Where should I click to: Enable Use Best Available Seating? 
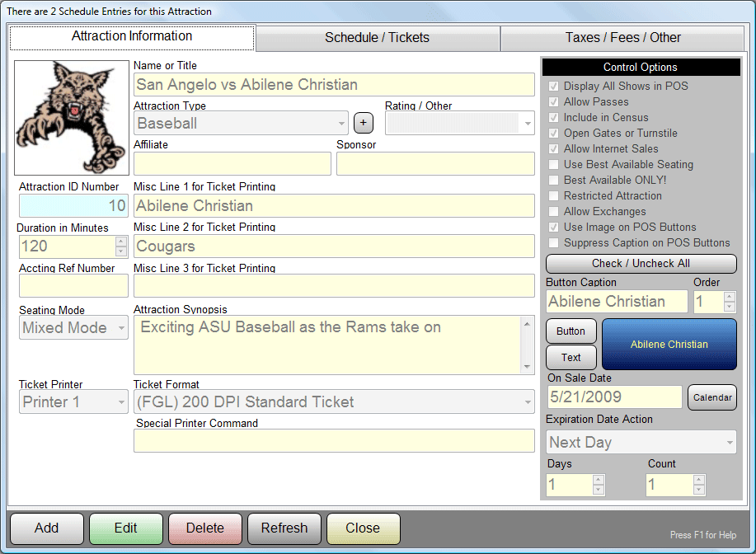553,164
